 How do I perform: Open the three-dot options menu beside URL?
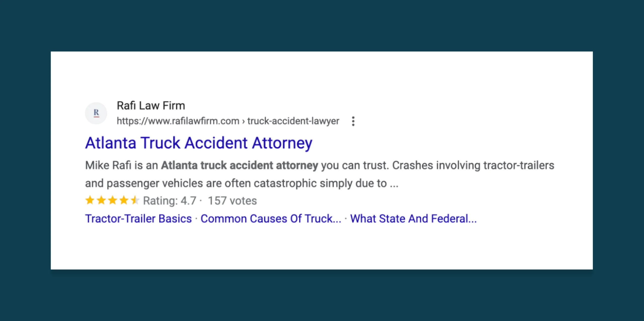(353, 121)
